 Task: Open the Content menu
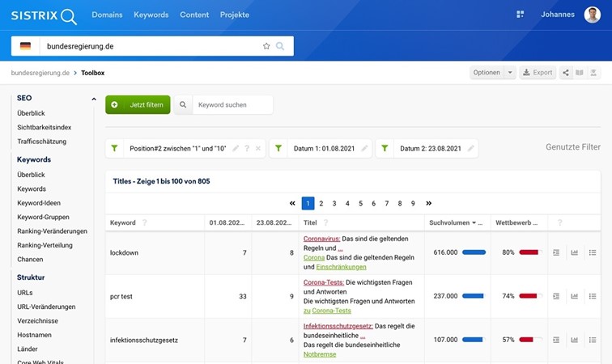point(194,15)
